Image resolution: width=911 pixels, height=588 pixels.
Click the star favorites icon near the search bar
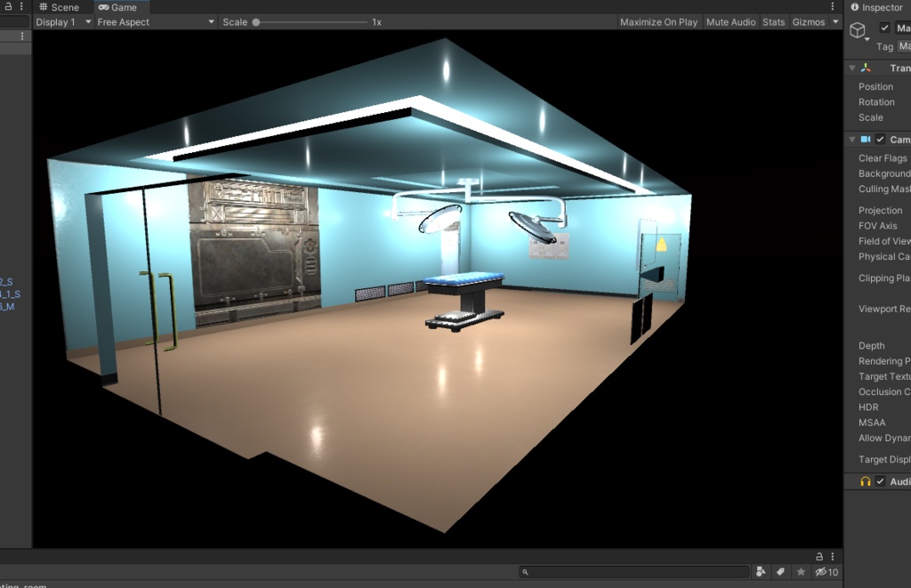click(801, 571)
